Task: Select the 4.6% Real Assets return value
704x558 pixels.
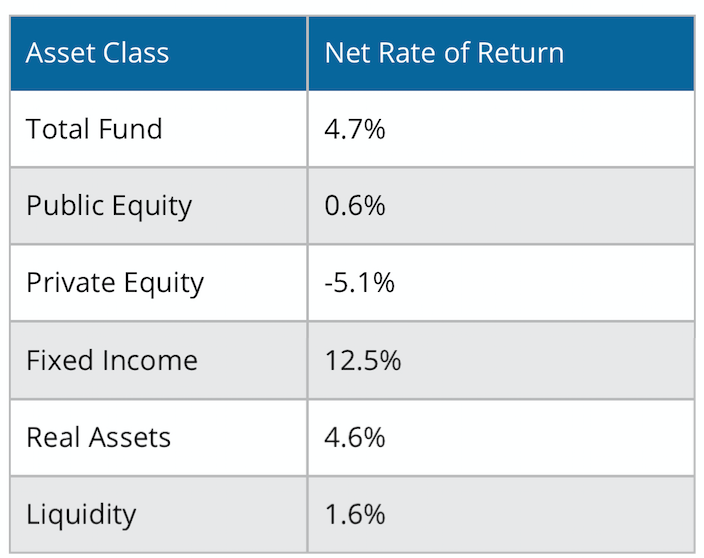Action: coord(355,438)
